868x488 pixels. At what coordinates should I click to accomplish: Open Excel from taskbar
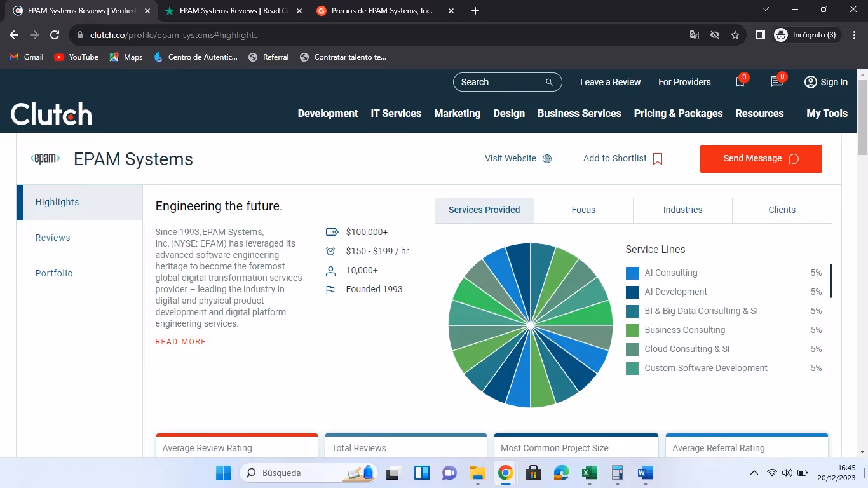[589, 473]
